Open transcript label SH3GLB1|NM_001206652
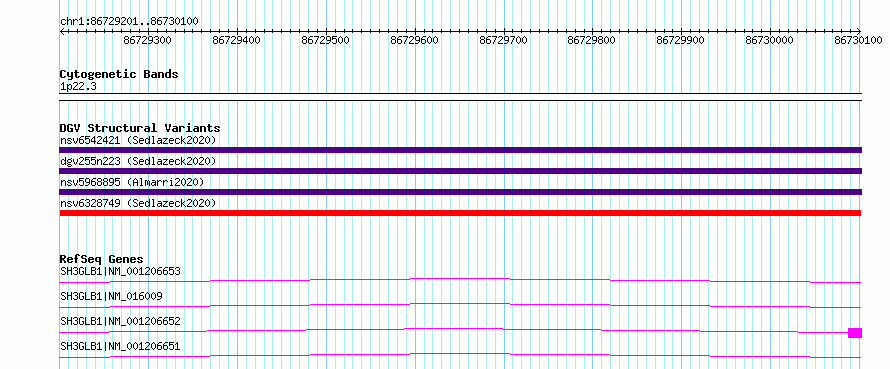The width and height of the screenshot is (890, 369). coord(120,321)
